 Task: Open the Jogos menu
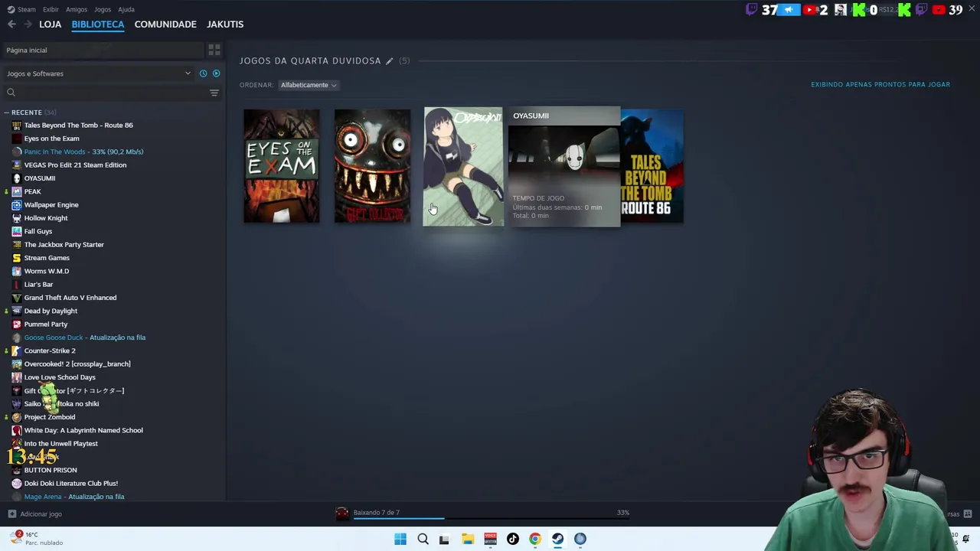[103, 9]
